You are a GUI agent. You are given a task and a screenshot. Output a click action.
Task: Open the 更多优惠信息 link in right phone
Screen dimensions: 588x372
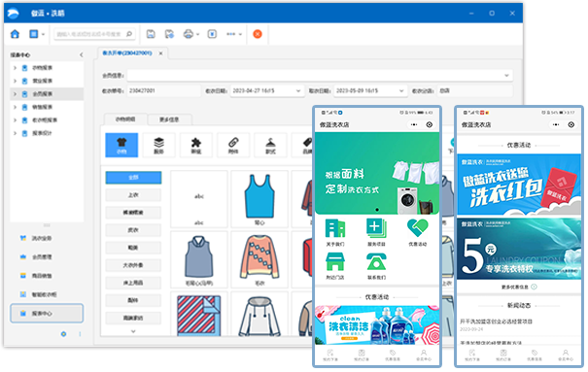(x=519, y=287)
